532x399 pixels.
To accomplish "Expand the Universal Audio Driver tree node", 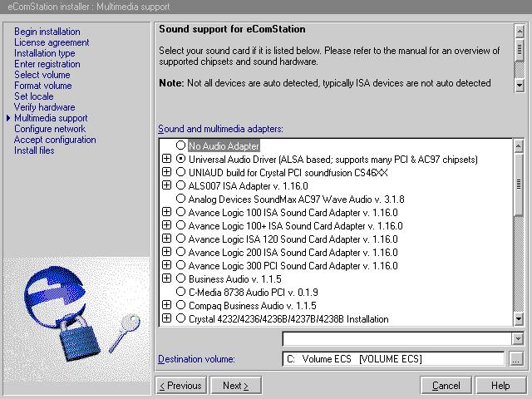I will (167, 160).
